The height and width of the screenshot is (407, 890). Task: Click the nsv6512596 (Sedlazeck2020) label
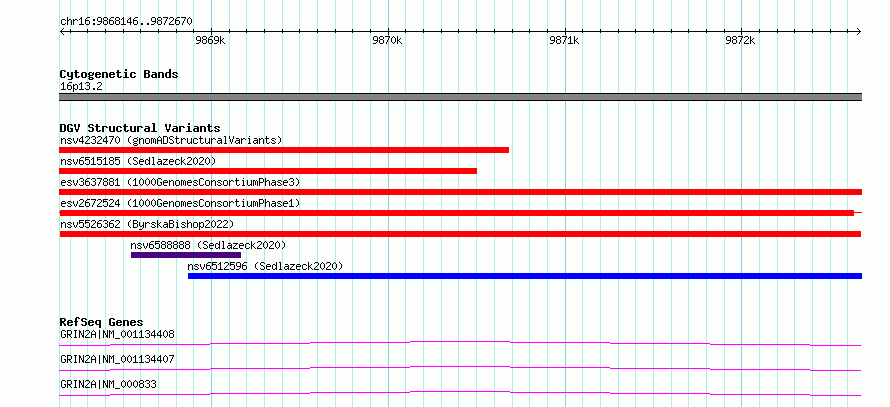[266, 266]
